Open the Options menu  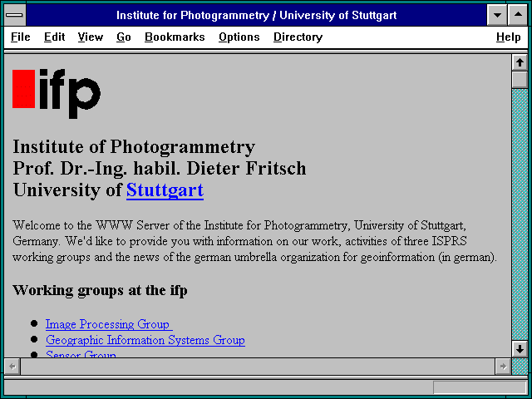[x=239, y=37]
